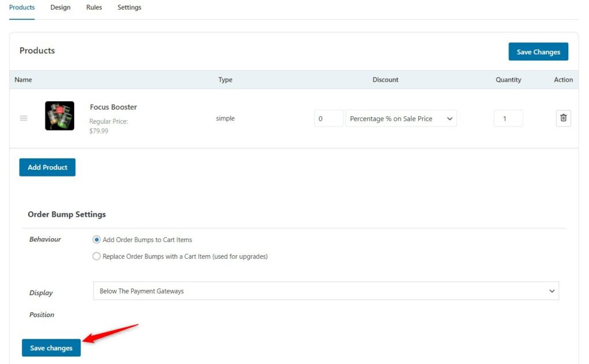Switch to the Products tab
Viewport: 589px width, 364px height.
click(22, 7)
